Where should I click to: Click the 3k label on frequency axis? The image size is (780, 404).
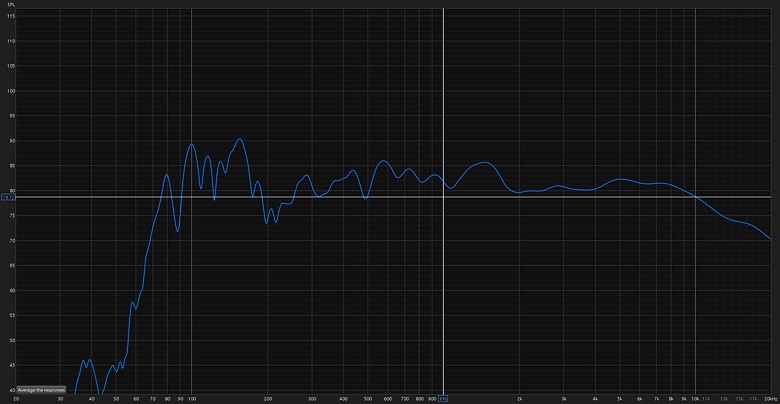point(564,399)
